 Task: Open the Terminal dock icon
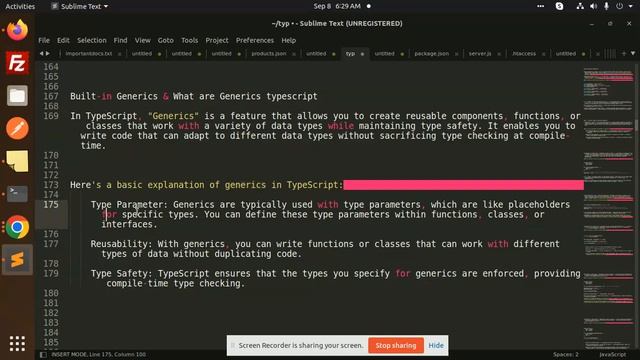[17, 194]
